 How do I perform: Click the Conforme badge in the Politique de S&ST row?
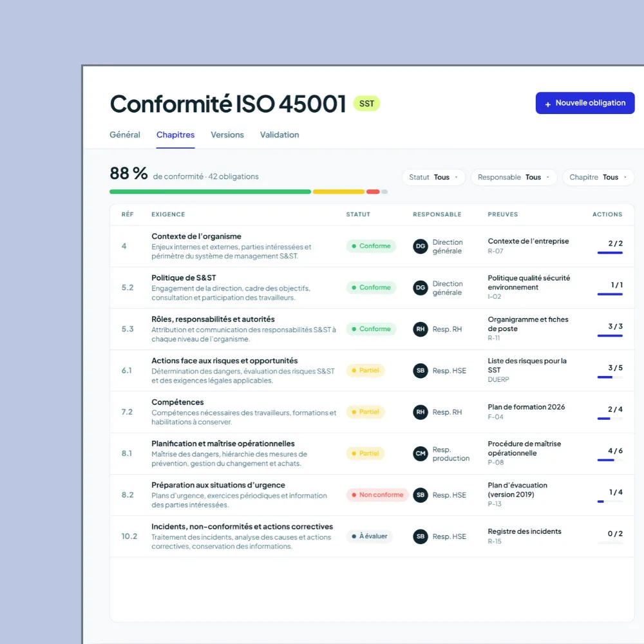tap(371, 287)
